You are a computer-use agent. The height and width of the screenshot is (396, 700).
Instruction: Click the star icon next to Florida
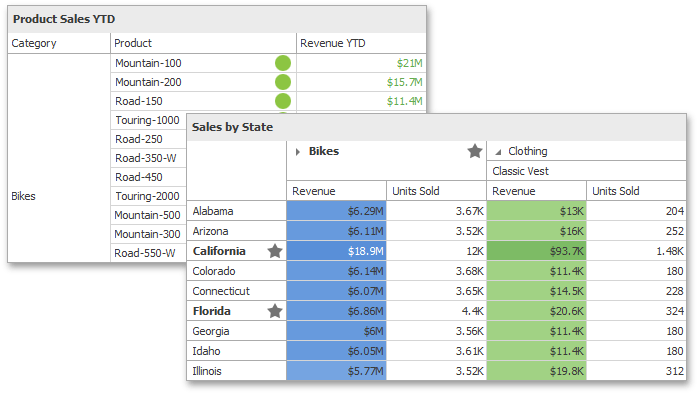coord(275,311)
